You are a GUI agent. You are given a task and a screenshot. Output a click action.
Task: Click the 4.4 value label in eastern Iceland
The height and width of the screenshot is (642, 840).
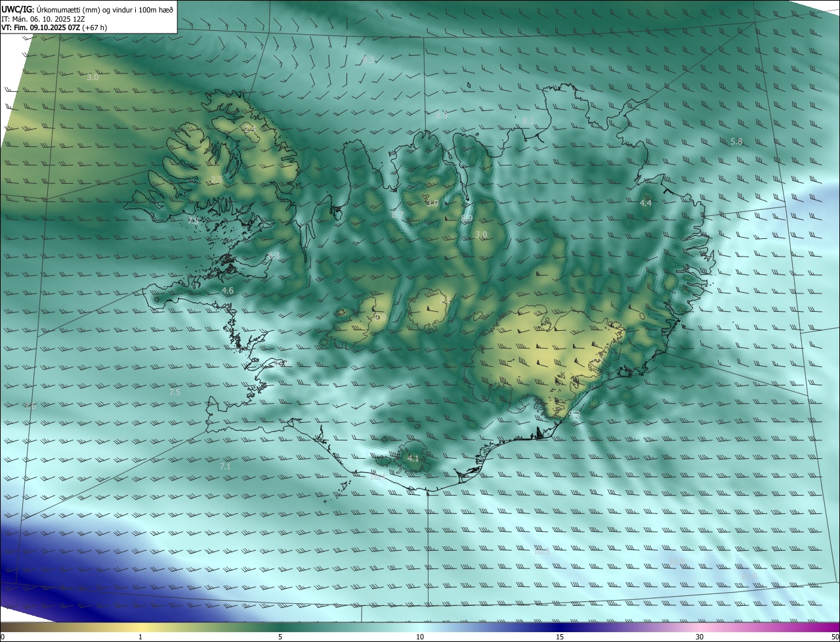(x=646, y=203)
